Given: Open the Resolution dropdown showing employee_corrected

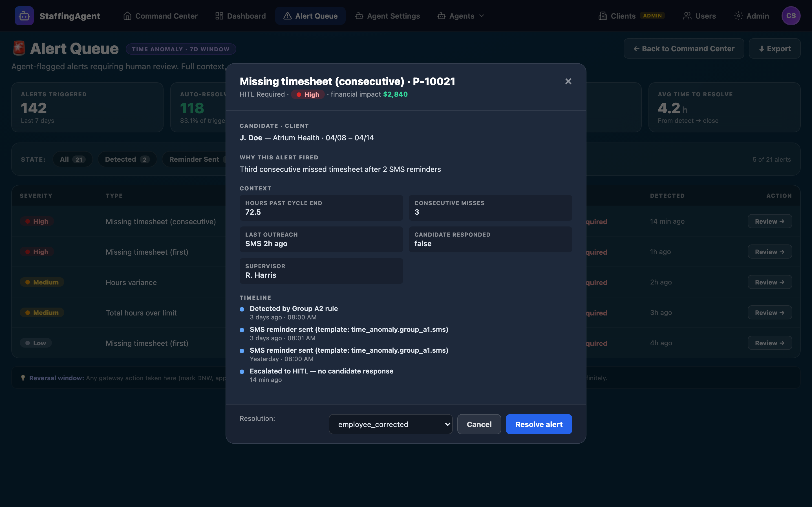Looking at the screenshot, I should (x=390, y=424).
